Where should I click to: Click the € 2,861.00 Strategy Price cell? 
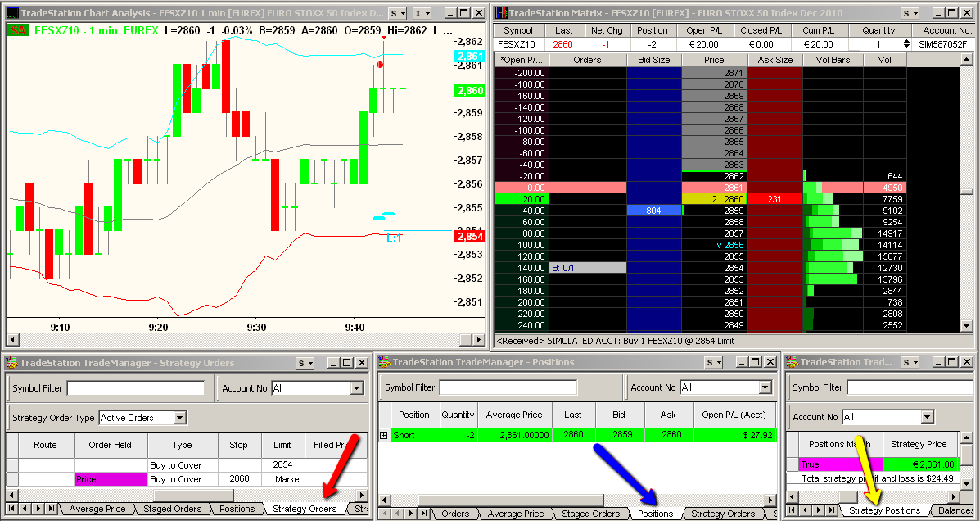click(920, 464)
